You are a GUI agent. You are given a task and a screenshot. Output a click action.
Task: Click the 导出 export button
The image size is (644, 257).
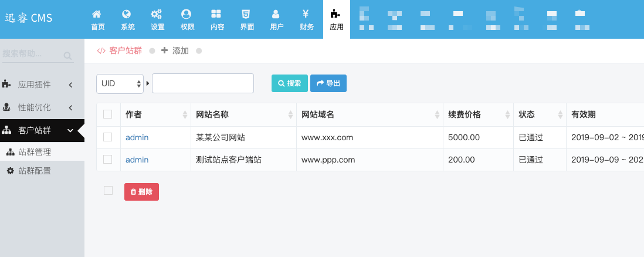point(328,83)
